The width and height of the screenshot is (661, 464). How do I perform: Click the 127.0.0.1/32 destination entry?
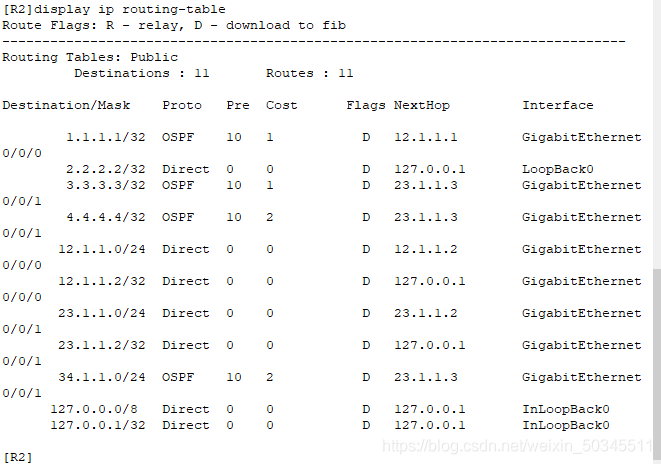(98, 425)
